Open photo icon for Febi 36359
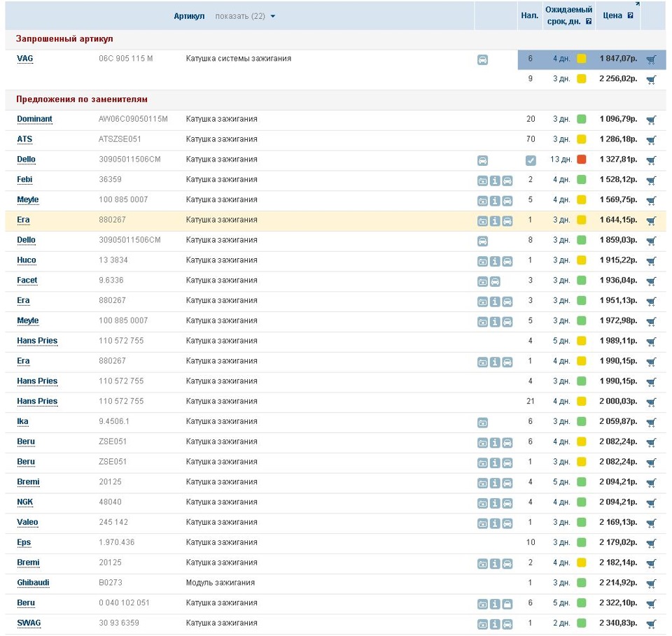This screenshot has height=636, width=672. [x=482, y=181]
